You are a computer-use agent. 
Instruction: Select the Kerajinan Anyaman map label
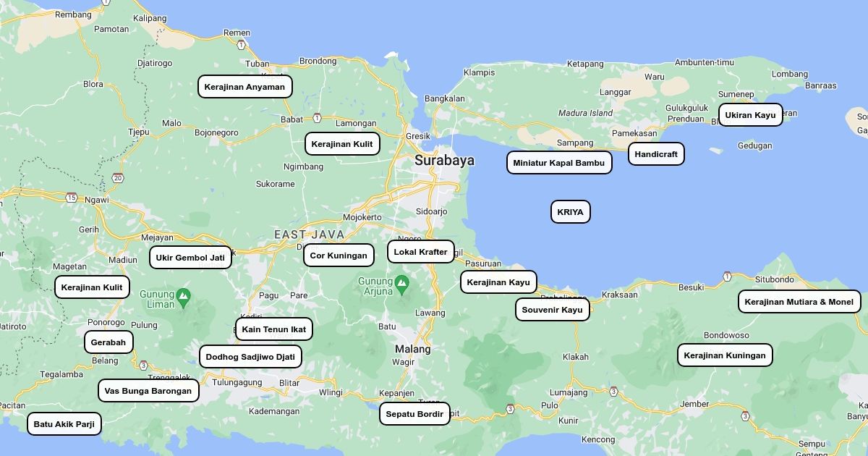(244, 87)
